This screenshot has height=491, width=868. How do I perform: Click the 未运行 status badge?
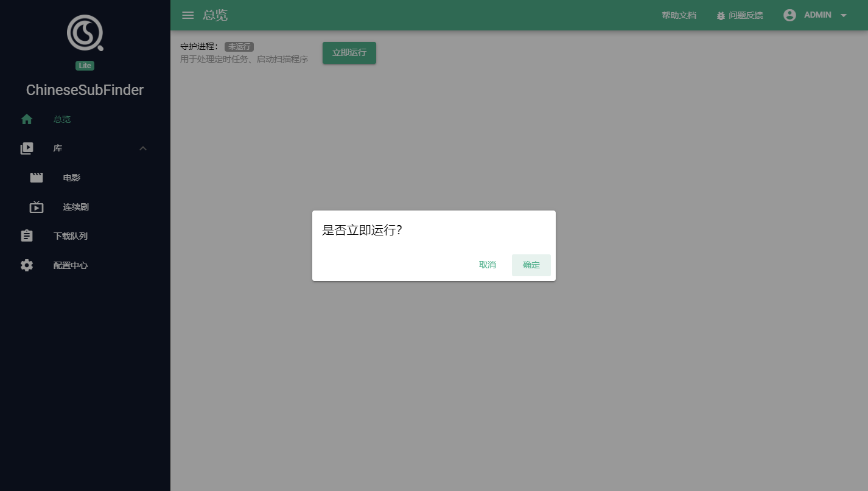pyautogui.click(x=239, y=47)
